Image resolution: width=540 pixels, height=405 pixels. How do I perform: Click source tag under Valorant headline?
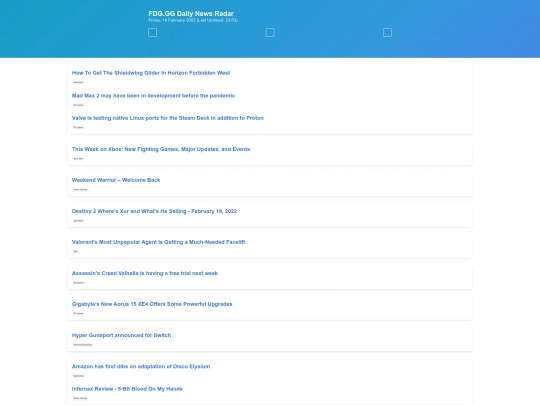75,252
